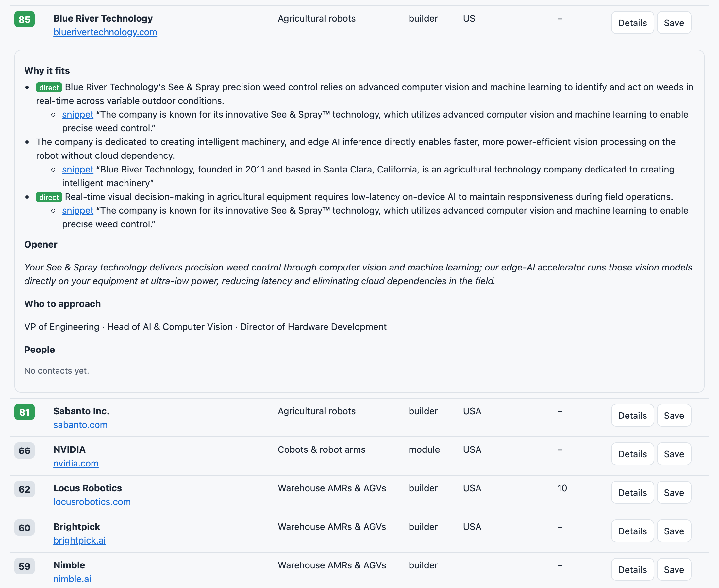Click the Blue River Technology company name

103,18
